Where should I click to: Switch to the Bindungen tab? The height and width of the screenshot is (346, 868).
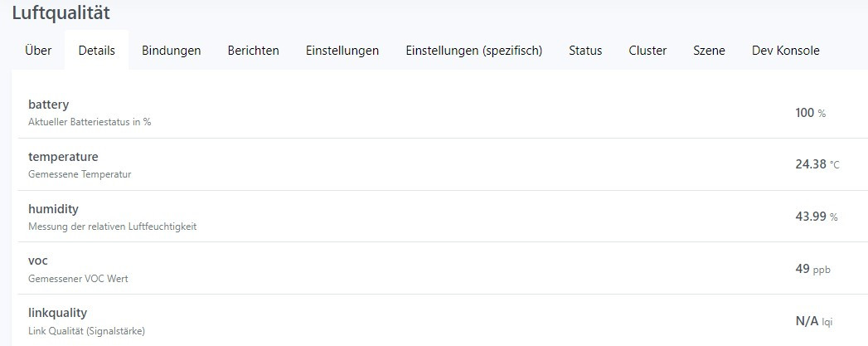171,51
